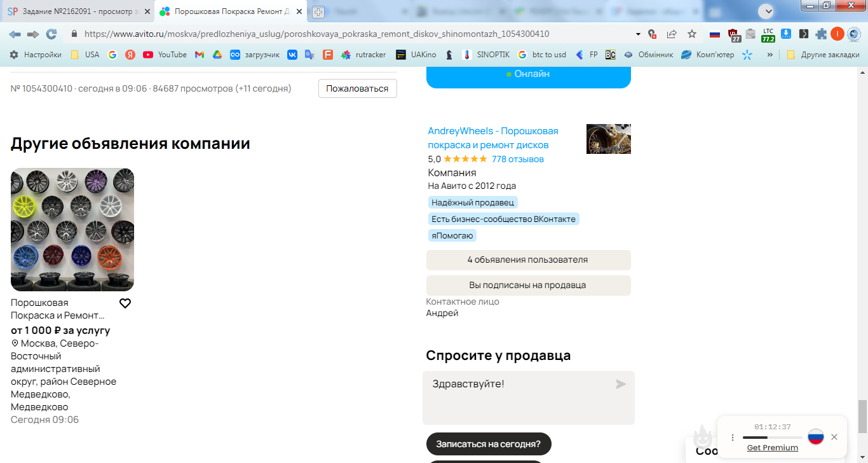Open the Обмінник bookmark
Screen dimensions: 868x463
[x=648, y=55]
